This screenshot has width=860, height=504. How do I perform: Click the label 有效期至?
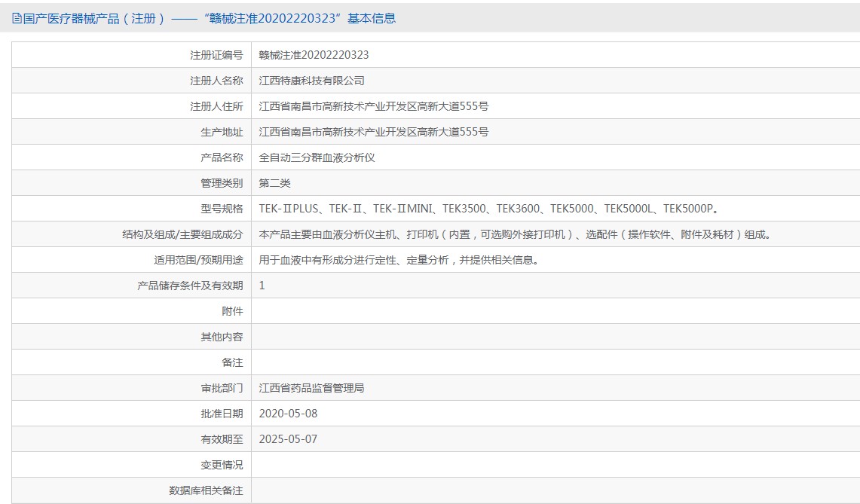pos(222,439)
